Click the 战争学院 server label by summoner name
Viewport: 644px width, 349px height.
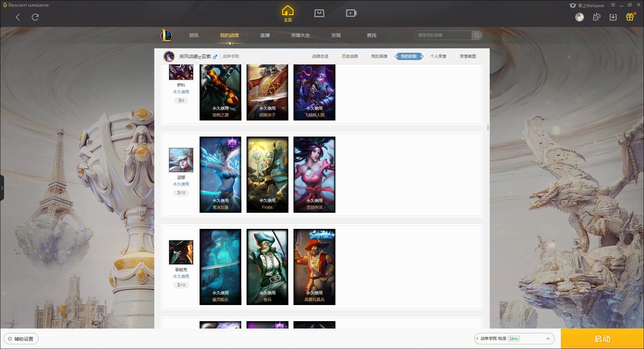(x=231, y=56)
